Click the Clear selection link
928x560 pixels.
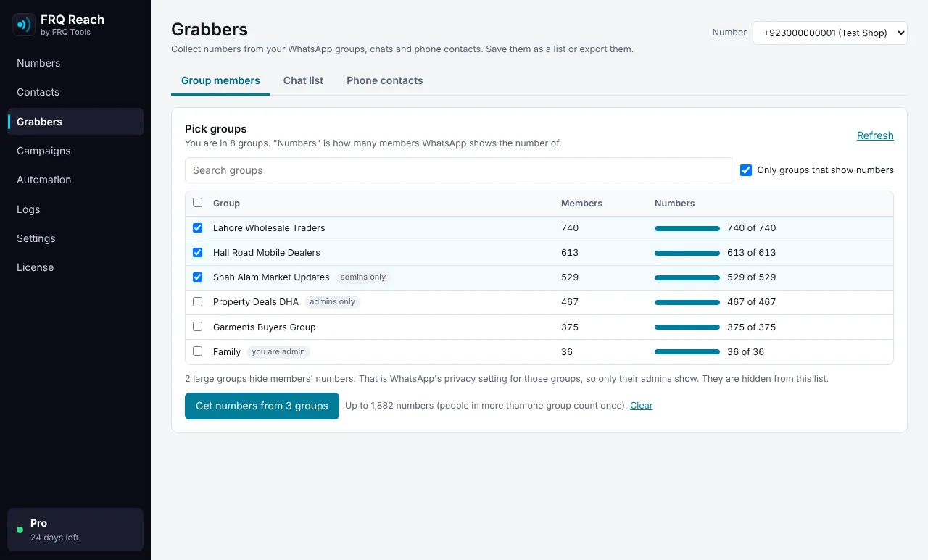click(641, 406)
